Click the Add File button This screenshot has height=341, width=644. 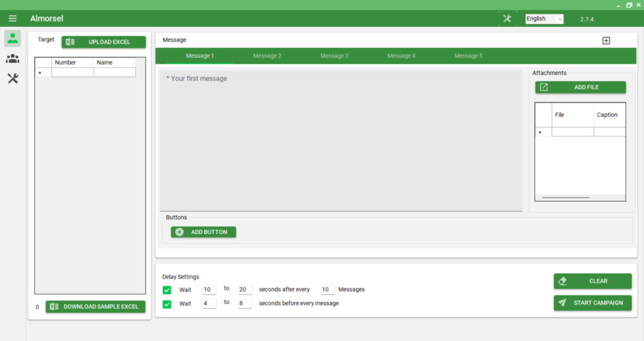tap(580, 87)
